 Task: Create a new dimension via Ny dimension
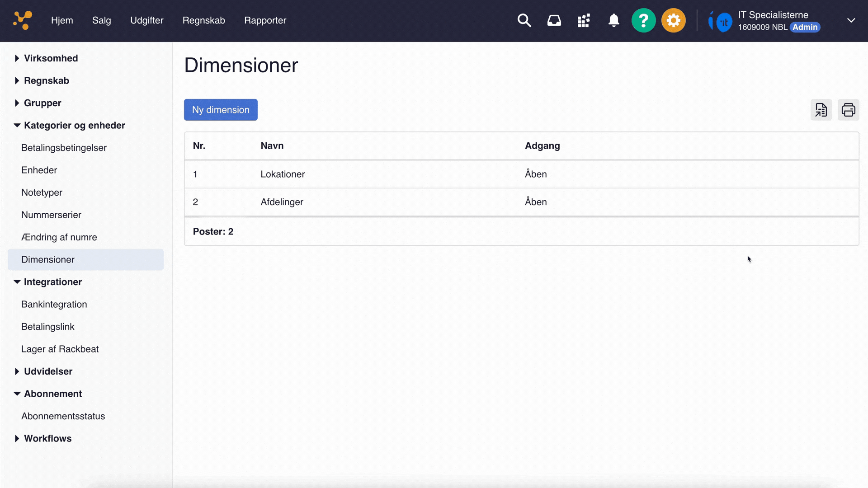[221, 110]
